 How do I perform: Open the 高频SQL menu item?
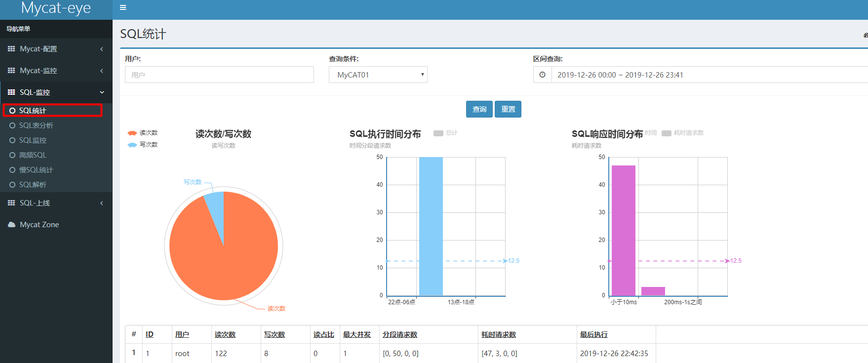[x=56, y=155]
